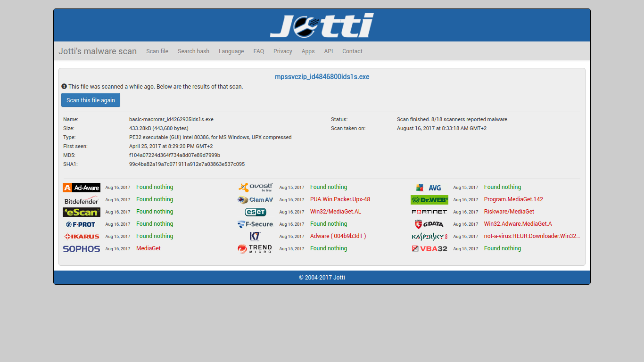Click the AVG result Found nothing
The image size is (644, 362).
point(503,187)
